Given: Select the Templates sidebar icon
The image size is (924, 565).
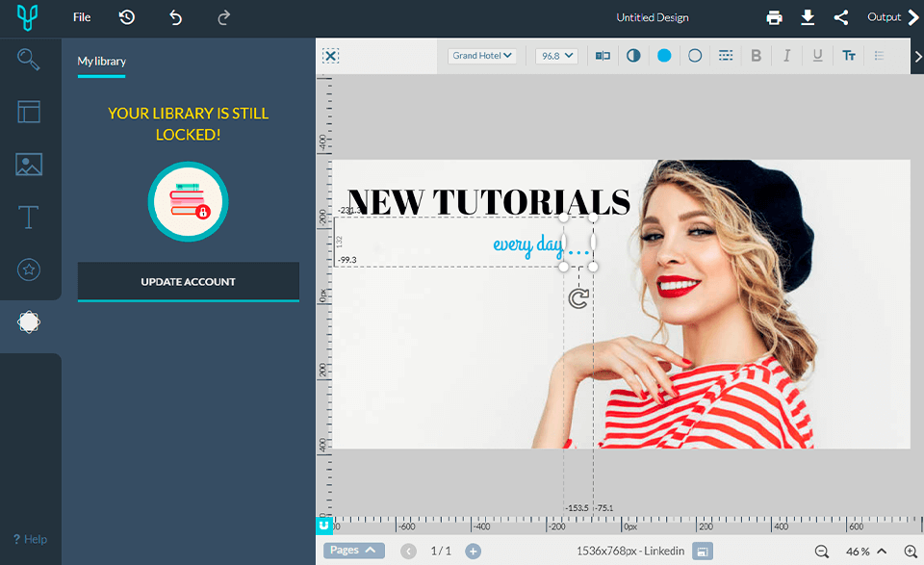Looking at the screenshot, I should point(29,112).
